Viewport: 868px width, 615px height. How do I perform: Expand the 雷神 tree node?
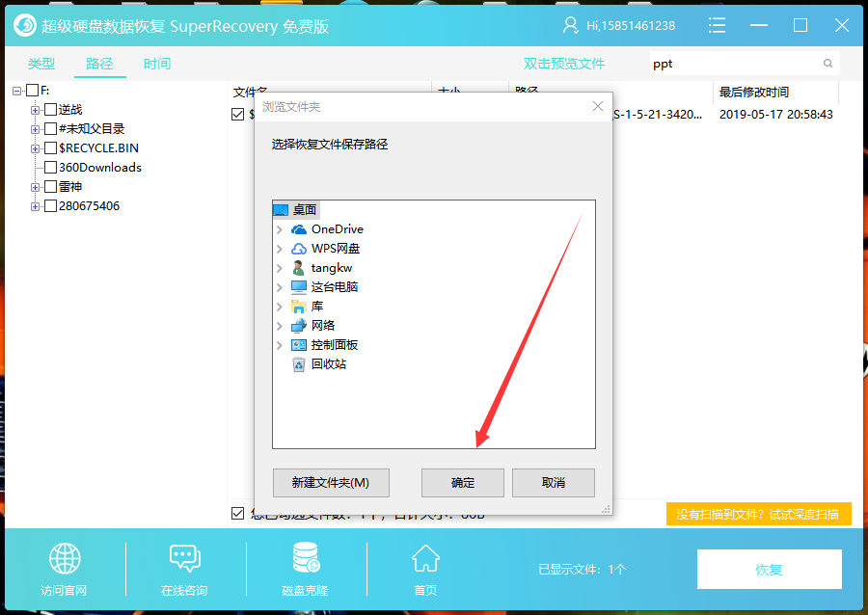pos(35,187)
